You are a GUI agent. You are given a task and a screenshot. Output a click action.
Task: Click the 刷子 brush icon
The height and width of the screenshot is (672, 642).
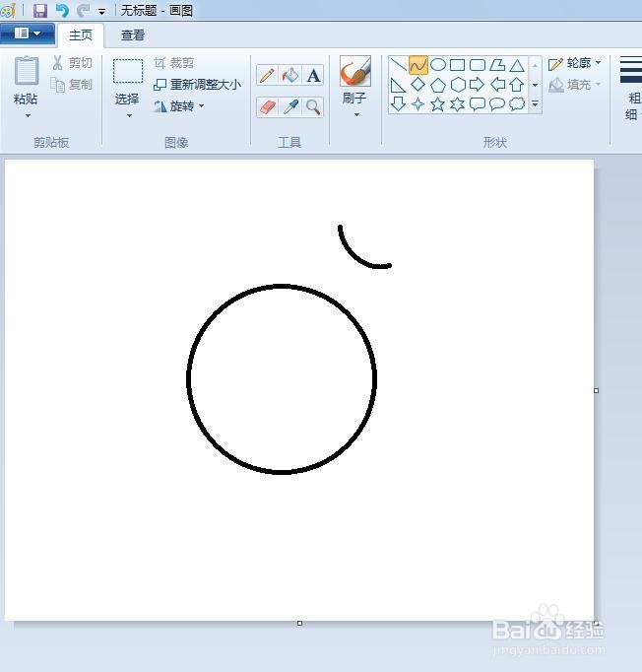[355, 71]
